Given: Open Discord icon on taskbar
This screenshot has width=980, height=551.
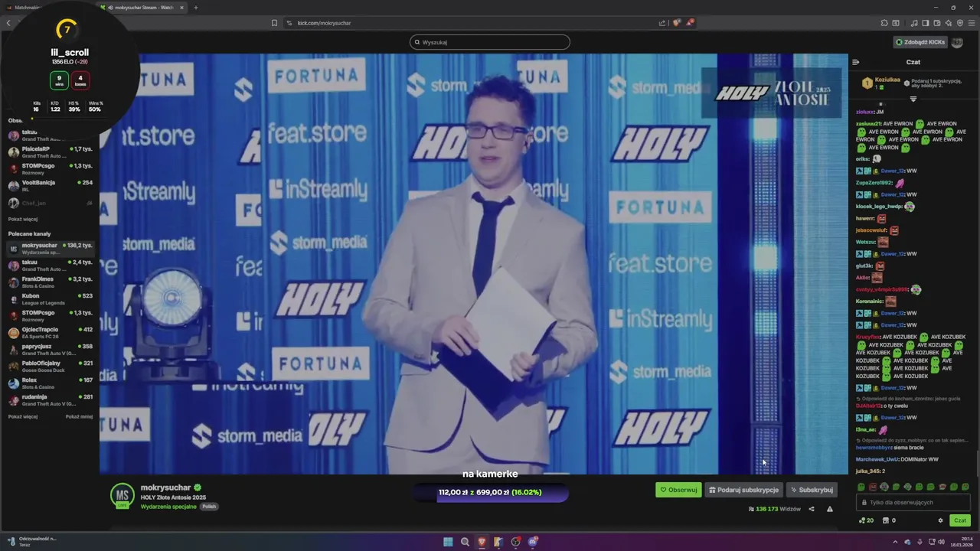Looking at the screenshot, I should click(x=533, y=542).
